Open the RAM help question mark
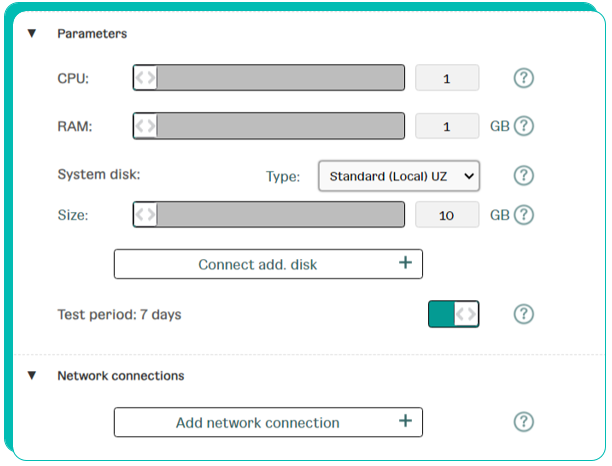This screenshot has width=612, height=466. [x=523, y=126]
